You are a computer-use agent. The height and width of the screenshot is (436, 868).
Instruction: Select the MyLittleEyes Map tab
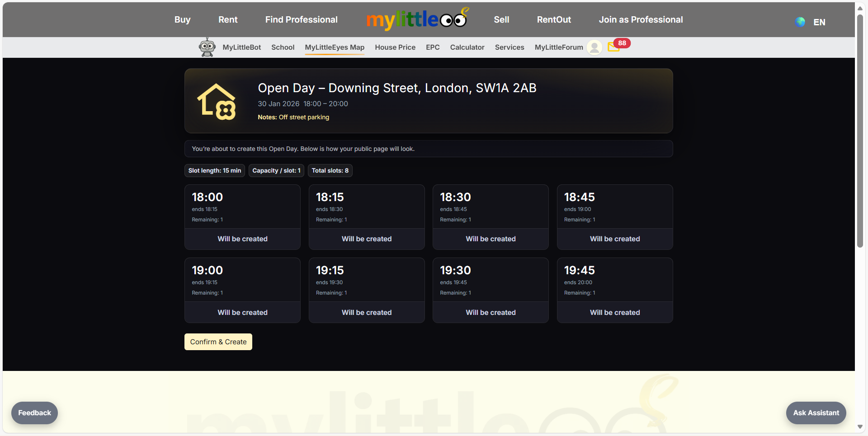(x=335, y=47)
